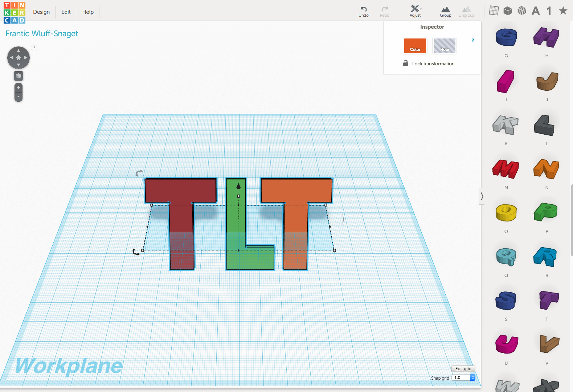Zoom in with the plus button
This screenshot has height=392, width=573.
pos(19,87)
